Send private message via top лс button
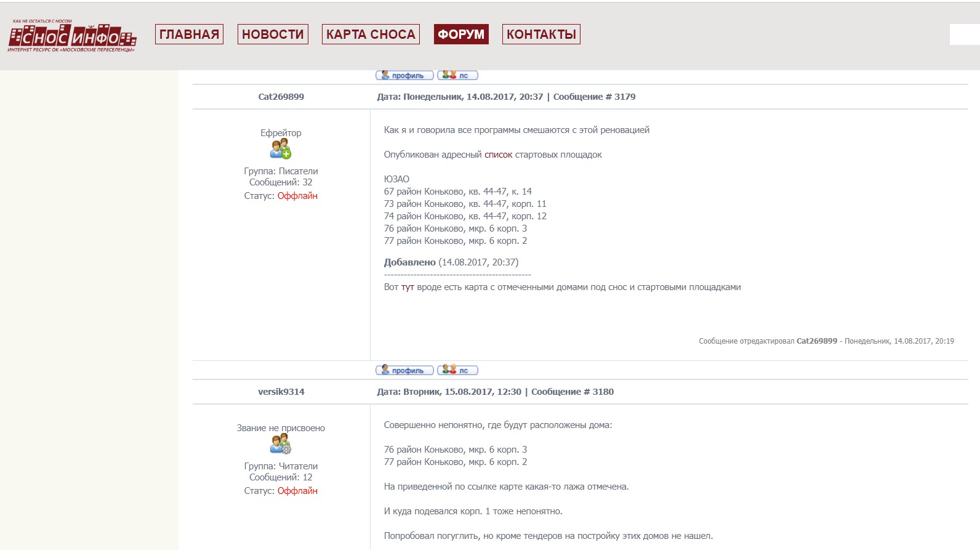 [457, 75]
